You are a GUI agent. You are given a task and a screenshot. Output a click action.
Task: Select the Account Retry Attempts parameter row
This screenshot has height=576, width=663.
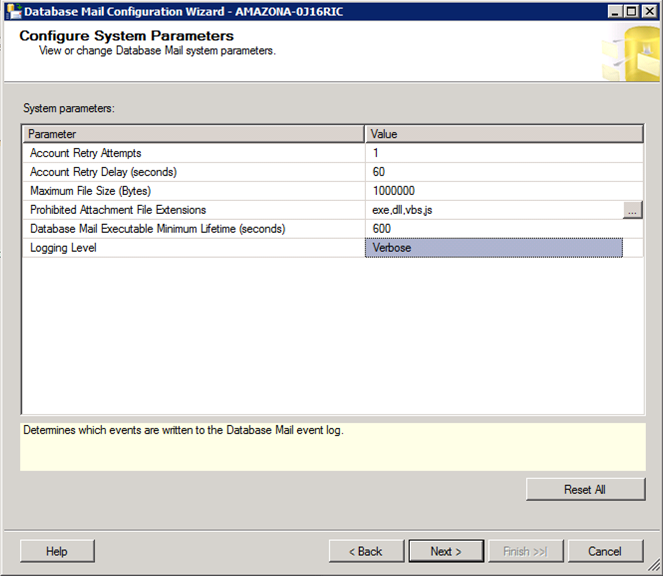pyautogui.click(x=194, y=153)
